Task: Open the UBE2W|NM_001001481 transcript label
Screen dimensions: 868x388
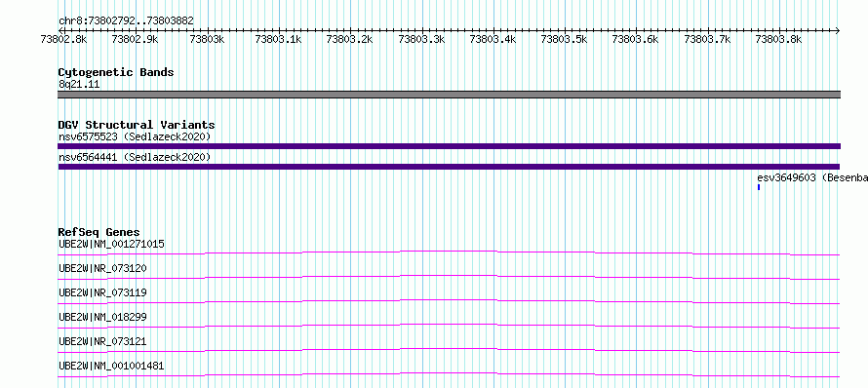Action: coord(111,366)
